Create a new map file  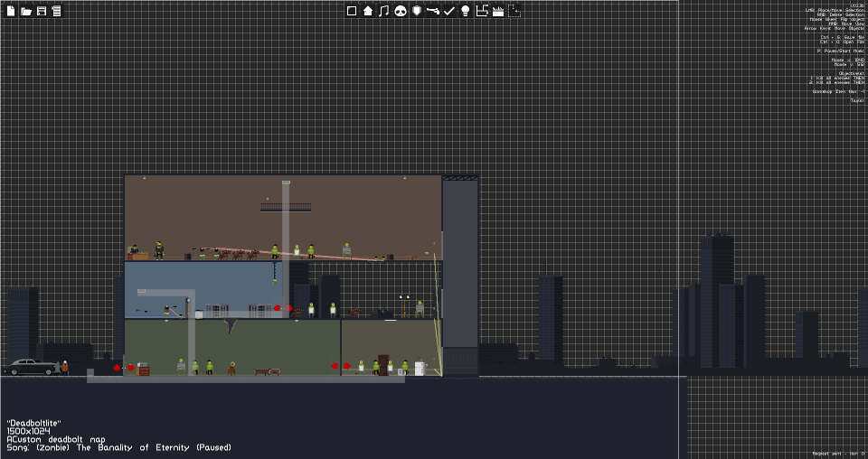[11, 11]
